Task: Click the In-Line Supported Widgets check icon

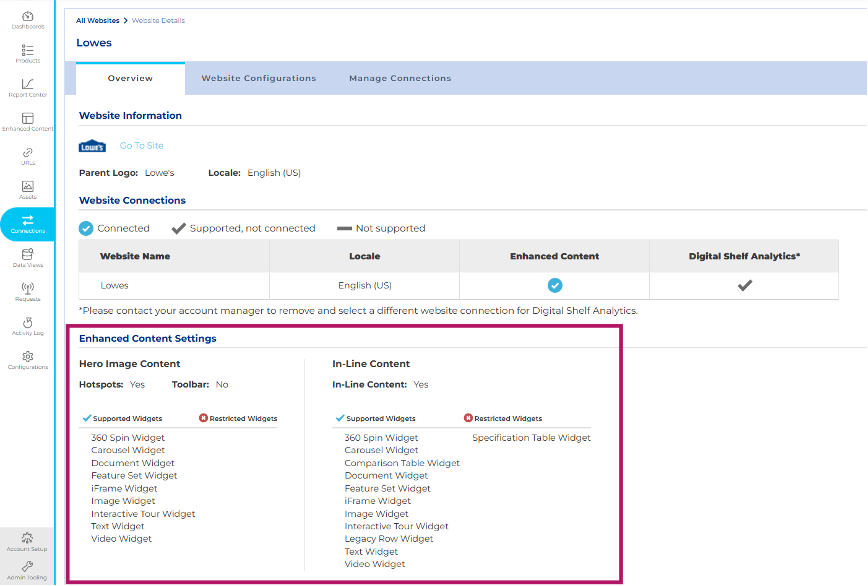Action: [x=340, y=418]
